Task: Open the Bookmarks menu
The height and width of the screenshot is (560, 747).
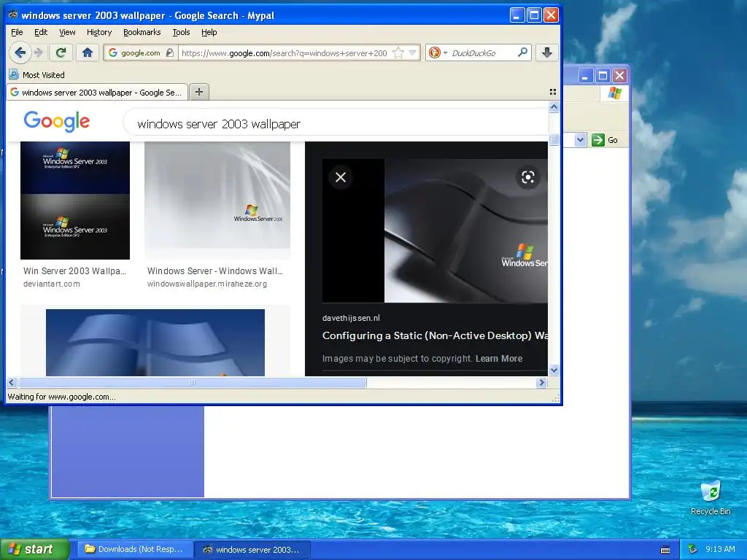Action: (x=142, y=32)
